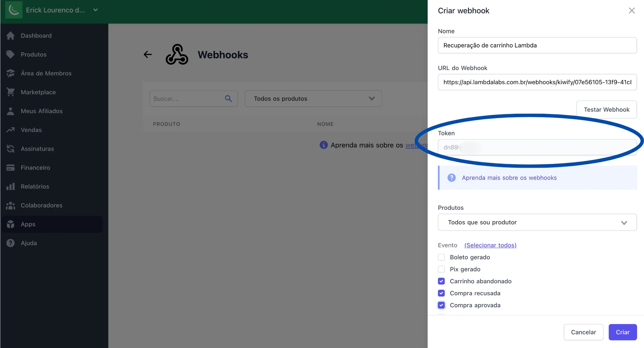Open the Relatórios section

(35, 186)
